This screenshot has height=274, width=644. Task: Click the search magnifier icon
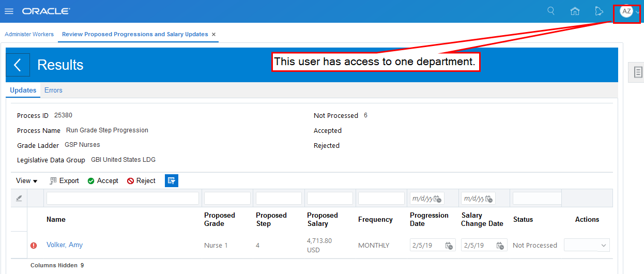(551, 11)
